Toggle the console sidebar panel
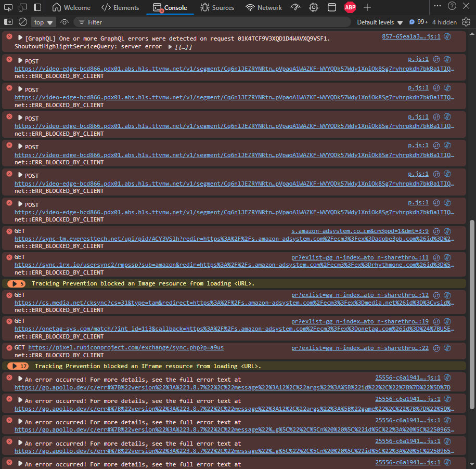 pos(8,22)
